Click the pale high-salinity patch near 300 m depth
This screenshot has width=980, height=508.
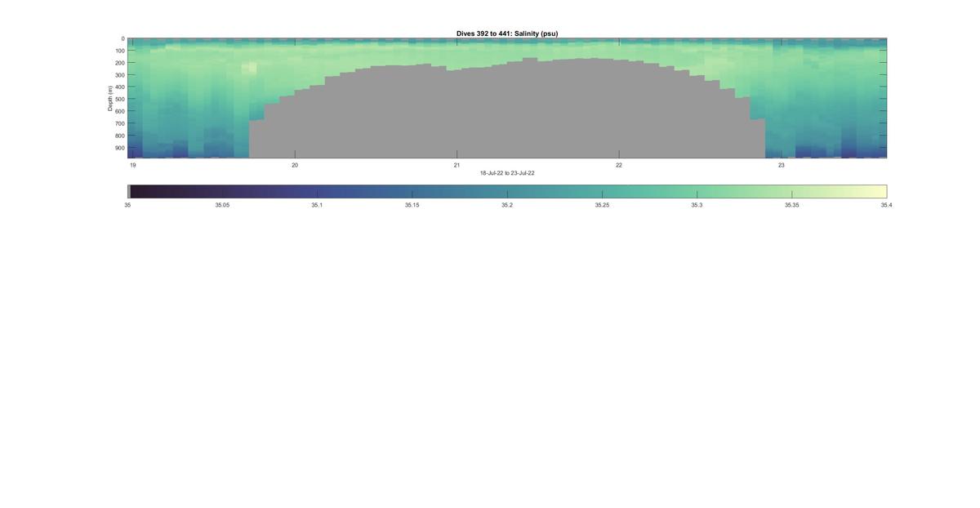coord(249,69)
